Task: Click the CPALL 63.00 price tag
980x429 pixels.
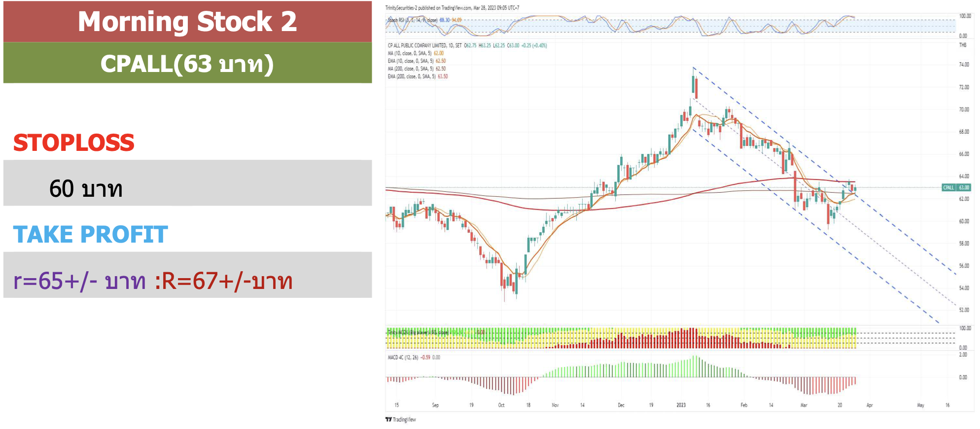Action: point(956,187)
